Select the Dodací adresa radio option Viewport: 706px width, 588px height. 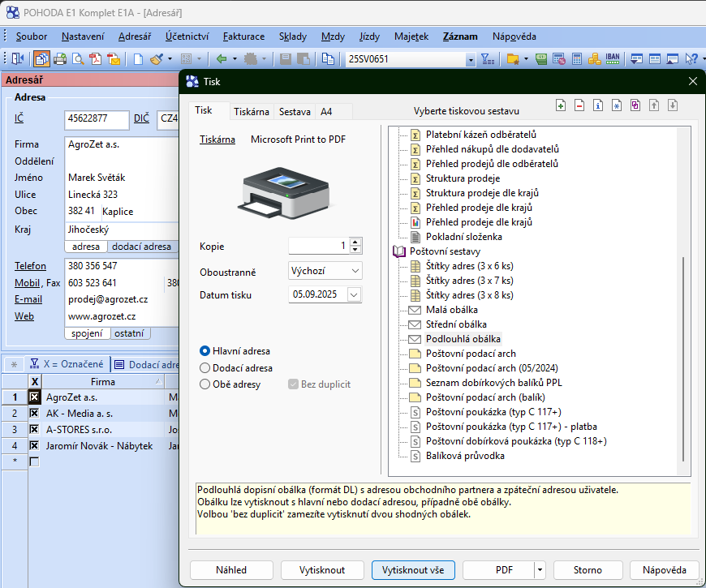pyautogui.click(x=204, y=368)
